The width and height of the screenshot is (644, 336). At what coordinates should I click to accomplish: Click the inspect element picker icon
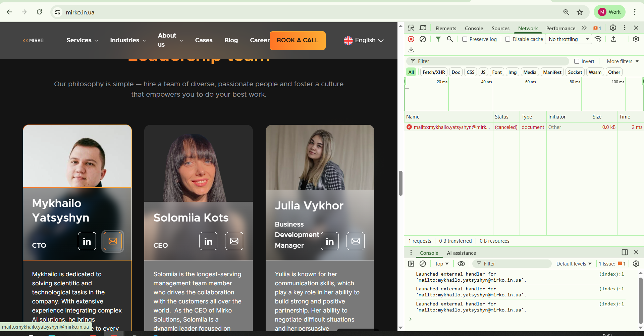click(411, 28)
